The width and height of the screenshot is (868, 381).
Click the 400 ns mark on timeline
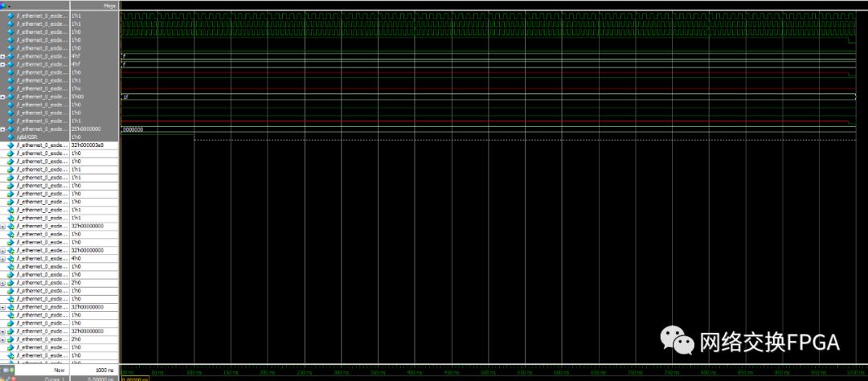point(415,373)
